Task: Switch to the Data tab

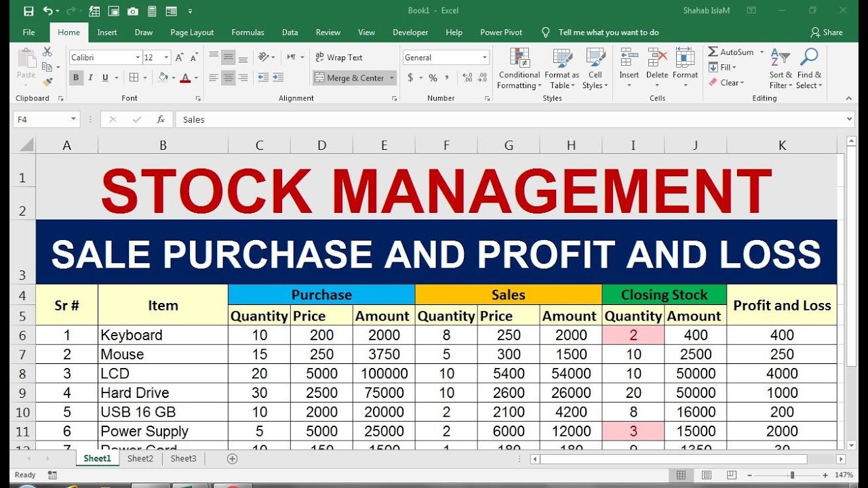Action: pos(290,32)
